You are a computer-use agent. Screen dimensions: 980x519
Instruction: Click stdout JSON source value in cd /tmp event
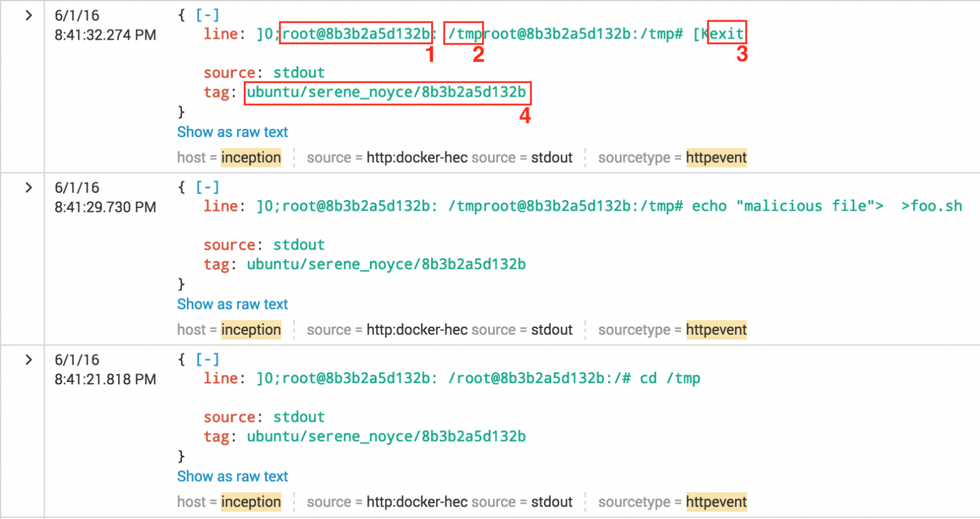pos(299,417)
